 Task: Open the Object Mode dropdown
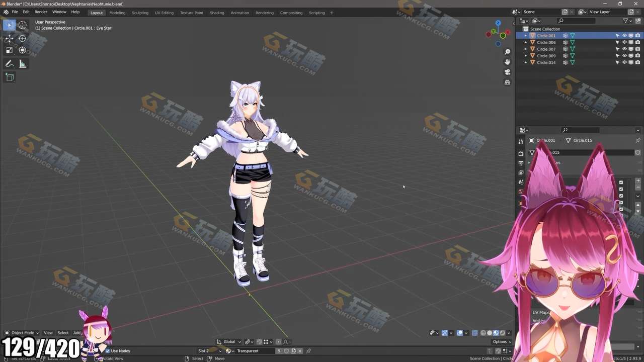(x=21, y=333)
